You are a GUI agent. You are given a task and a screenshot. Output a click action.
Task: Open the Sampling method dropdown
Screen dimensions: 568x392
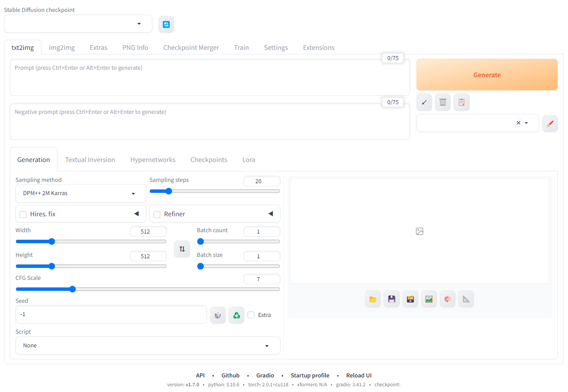tap(81, 193)
